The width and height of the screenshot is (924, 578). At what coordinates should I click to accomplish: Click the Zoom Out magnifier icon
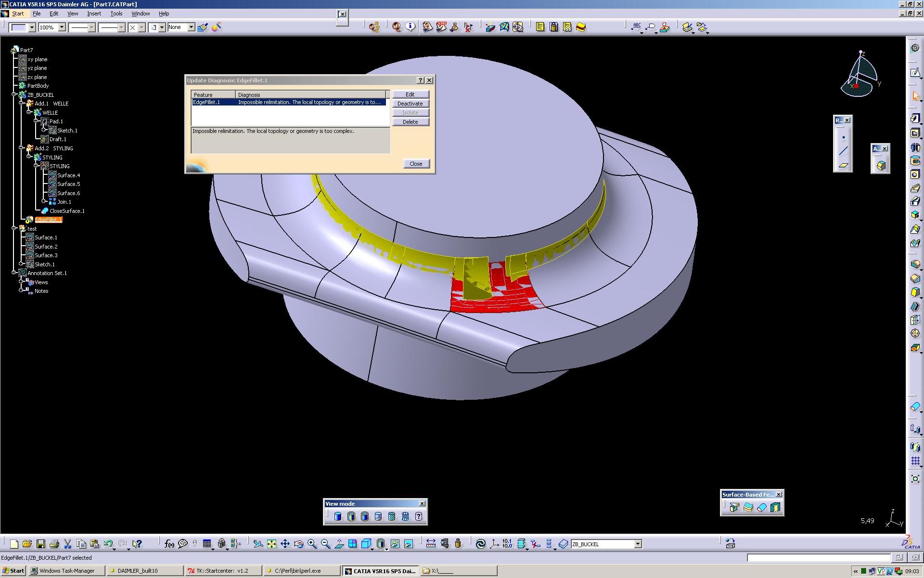325,544
